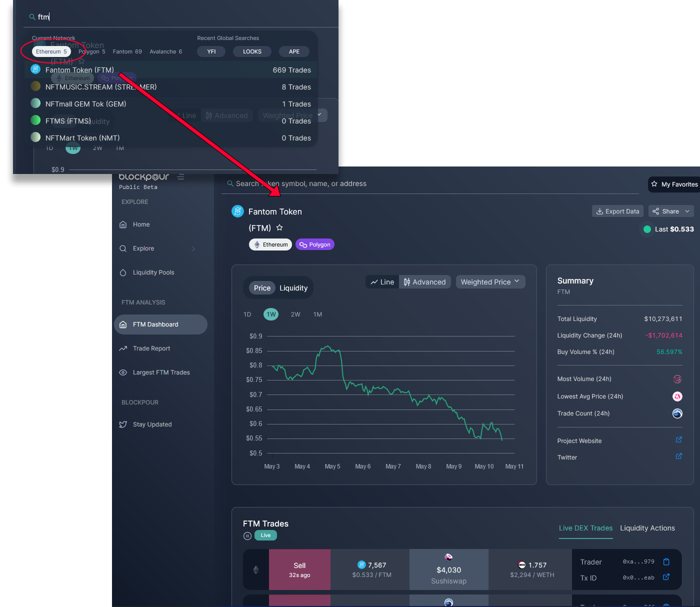This screenshot has height=607, width=700.
Task: Open Project Website external link icon
Action: pyautogui.click(x=679, y=440)
